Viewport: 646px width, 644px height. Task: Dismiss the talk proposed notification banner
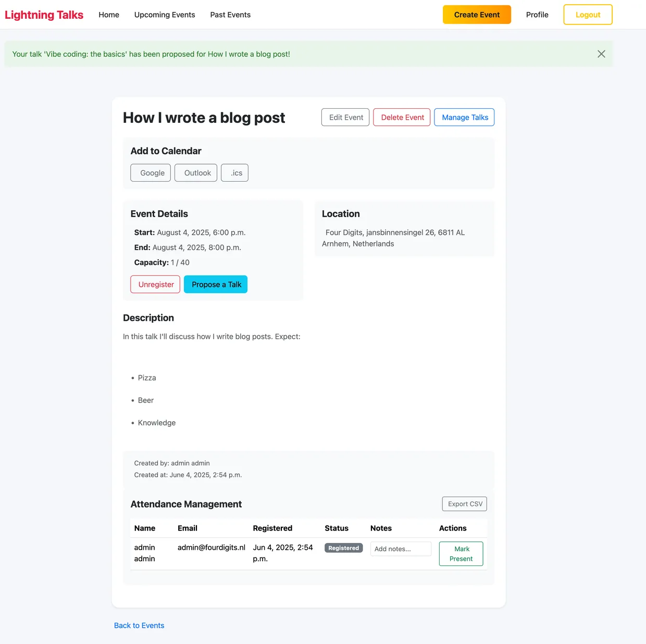pos(601,54)
